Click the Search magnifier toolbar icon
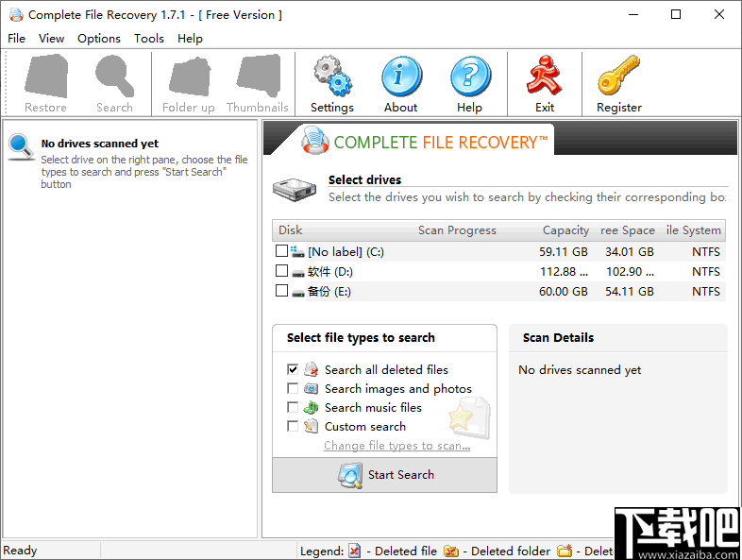The width and height of the screenshot is (742, 560). 114,76
